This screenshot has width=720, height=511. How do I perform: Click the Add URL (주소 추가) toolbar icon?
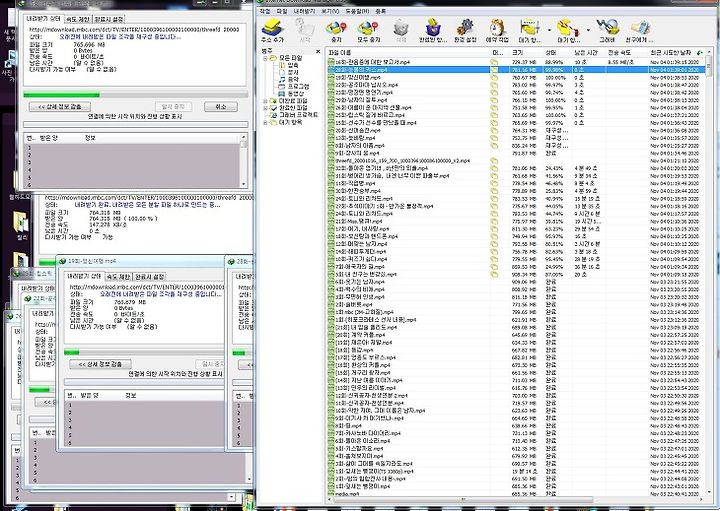click(272, 28)
